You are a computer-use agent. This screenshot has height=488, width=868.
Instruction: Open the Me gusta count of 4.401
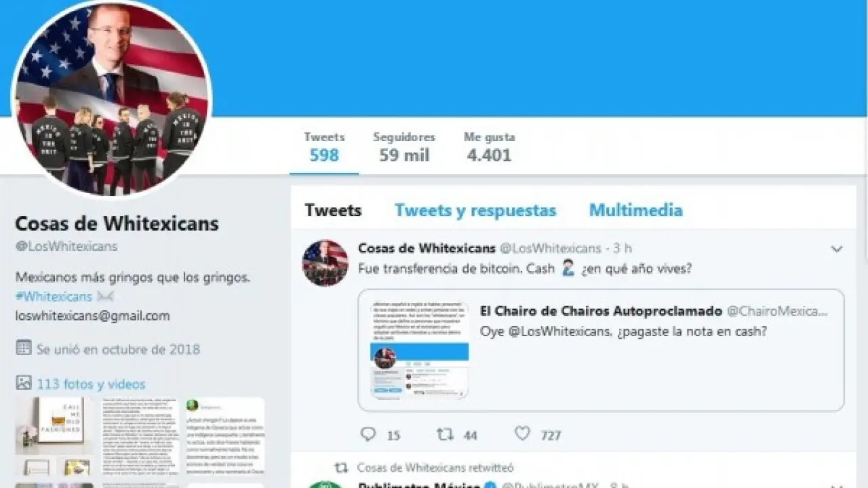[x=489, y=147]
